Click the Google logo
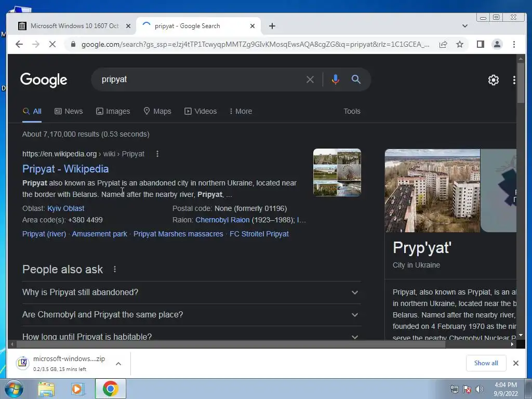 (44, 80)
